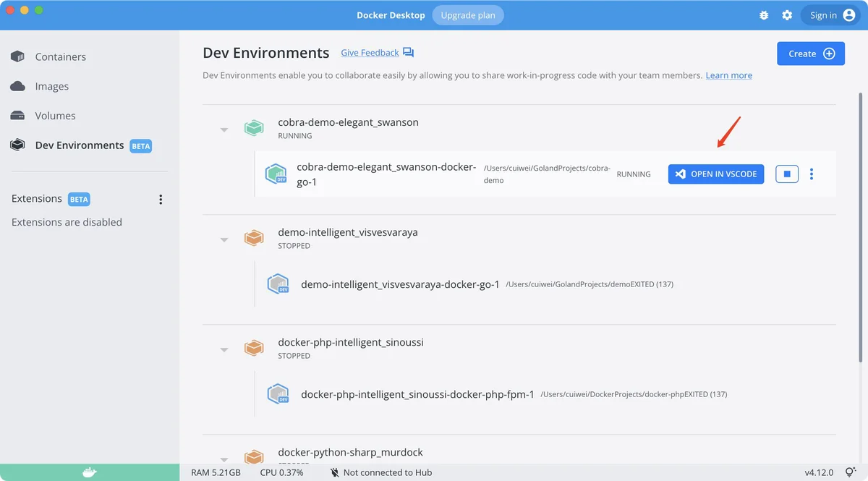Open the Learn more link
This screenshot has height=481, width=868.
coord(728,75)
